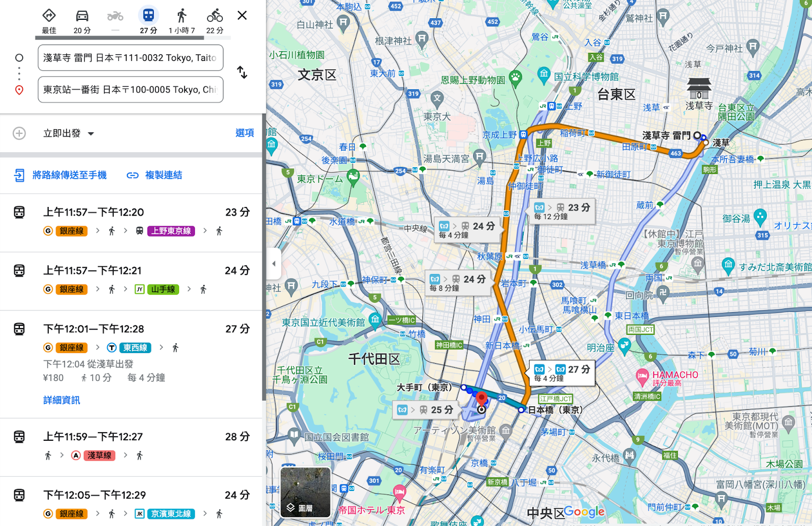Select the 下午12:01—下午12:28 route
812x526 pixels.
(131, 364)
